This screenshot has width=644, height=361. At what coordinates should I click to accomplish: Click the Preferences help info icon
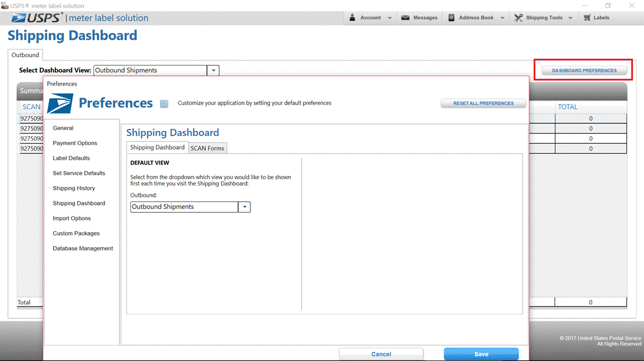point(164,103)
